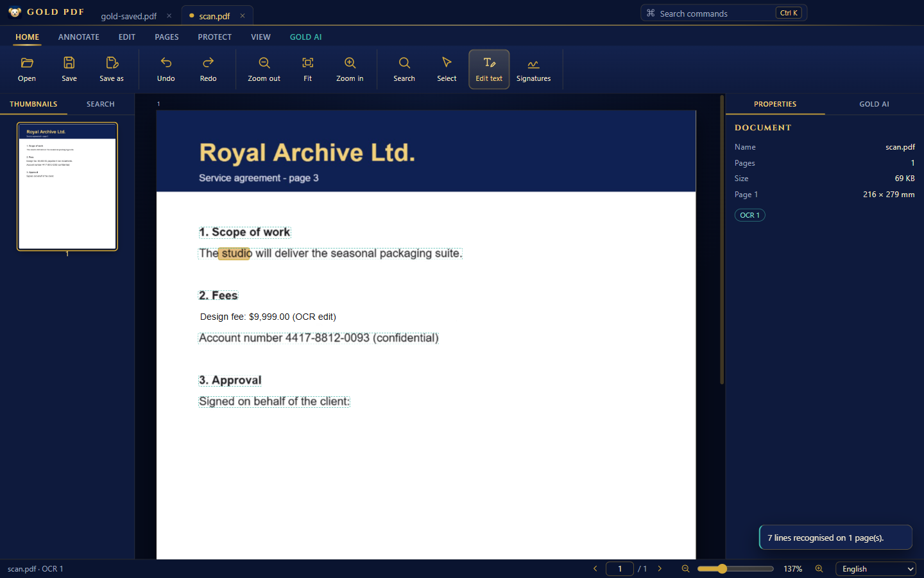Open the EDIT ribbon tab
924x578 pixels.
[127, 37]
